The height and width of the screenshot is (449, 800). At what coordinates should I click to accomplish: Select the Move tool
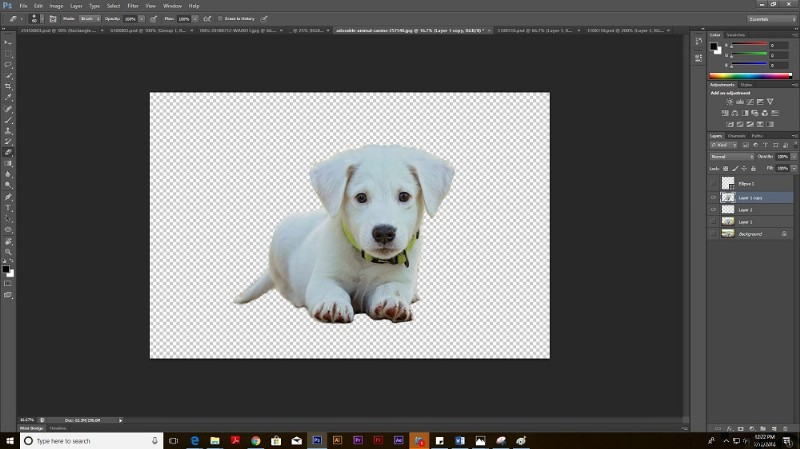[x=8, y=43]
